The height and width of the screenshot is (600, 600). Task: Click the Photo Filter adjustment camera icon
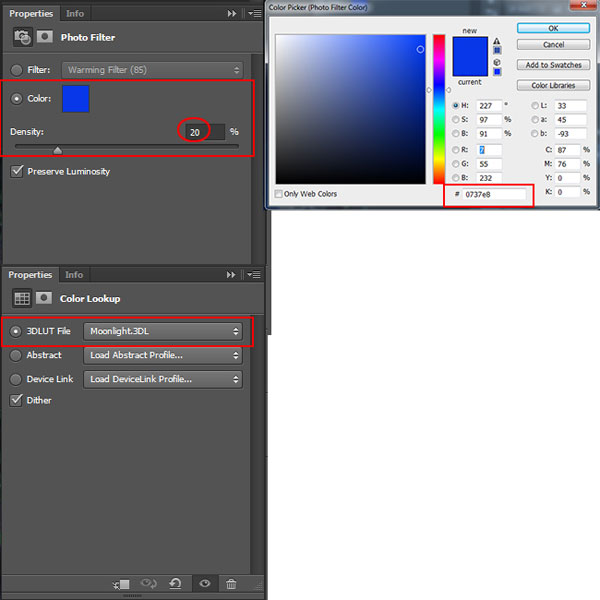[23, 37]
